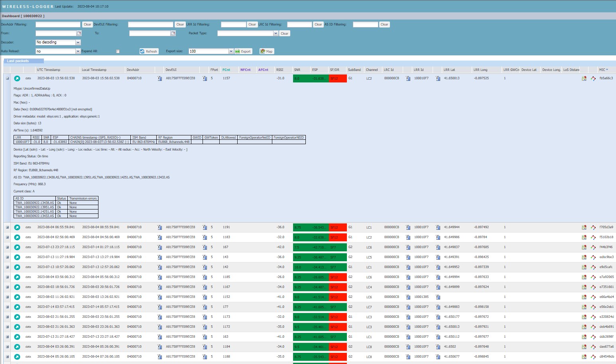This screenshot has height=364, width=616.
Task: Click DevAddr filter icon in FCnt 1185 row
Action: coord(159,277)
